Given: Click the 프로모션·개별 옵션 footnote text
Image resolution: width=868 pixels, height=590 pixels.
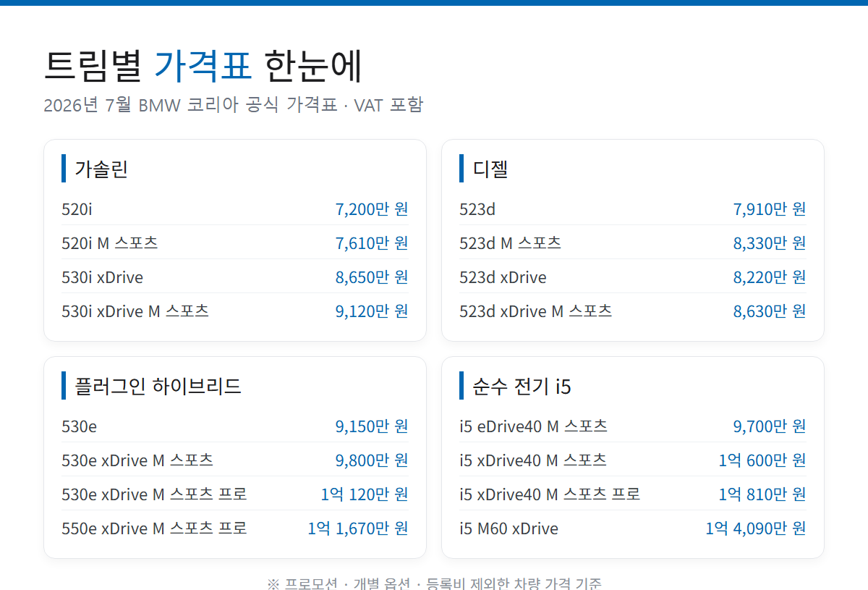Looking at the screenshot, I should click(x=434, y=583).
